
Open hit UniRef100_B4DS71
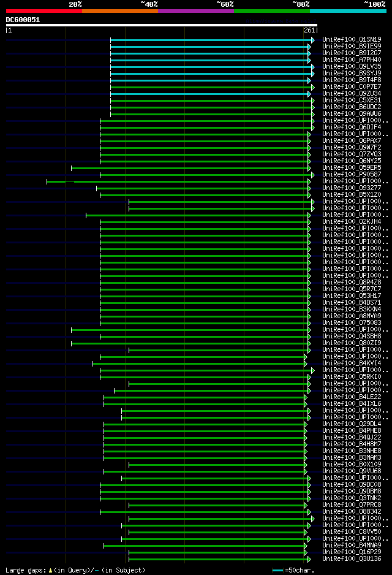click(x=352, y=303)
